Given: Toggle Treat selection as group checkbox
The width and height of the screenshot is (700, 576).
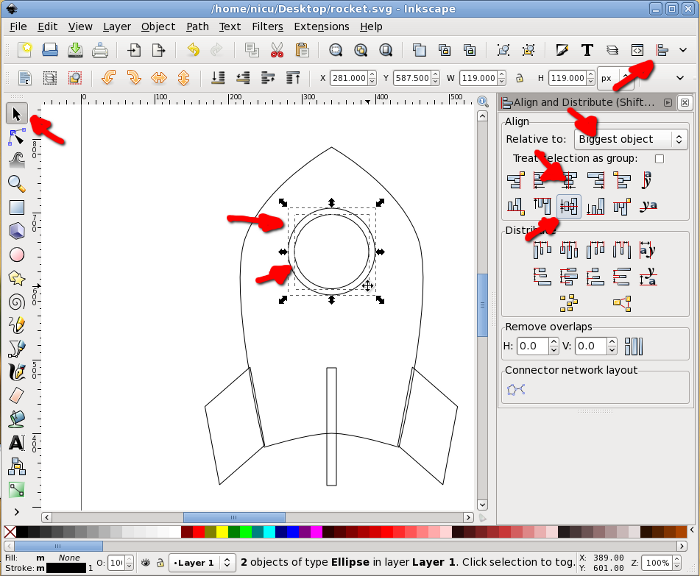Looking at the screenshot, I should (659, 159).
